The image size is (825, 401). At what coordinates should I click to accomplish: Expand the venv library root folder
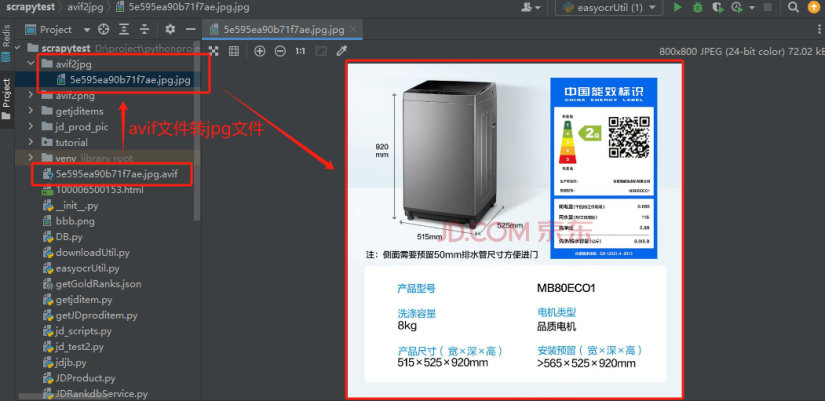pos(32,158)
